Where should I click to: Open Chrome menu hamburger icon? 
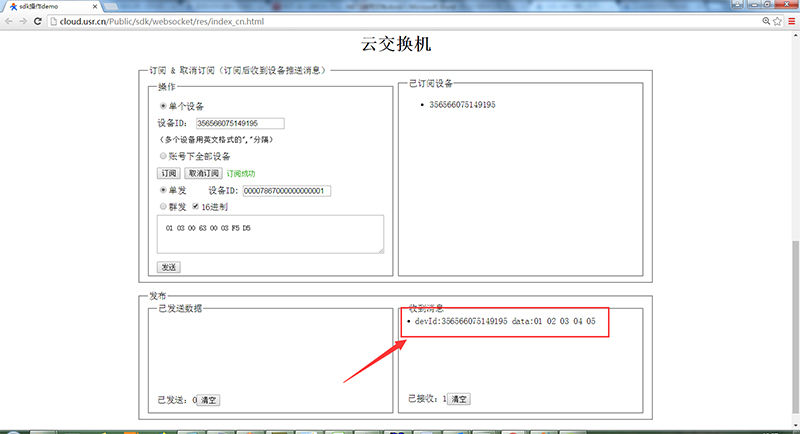792,21
